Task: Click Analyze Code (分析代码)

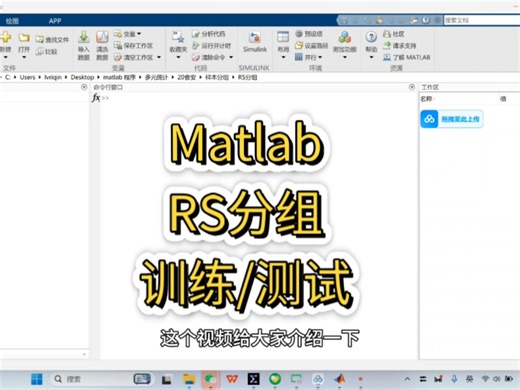Action: click(209, 34)
